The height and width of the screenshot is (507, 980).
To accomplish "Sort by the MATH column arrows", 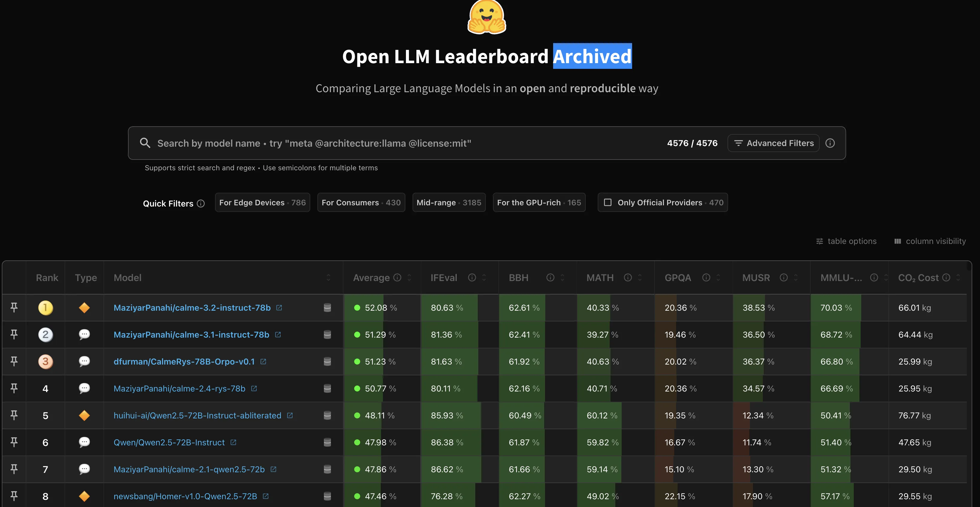I will pyautogui.click(x=640, y=277).
